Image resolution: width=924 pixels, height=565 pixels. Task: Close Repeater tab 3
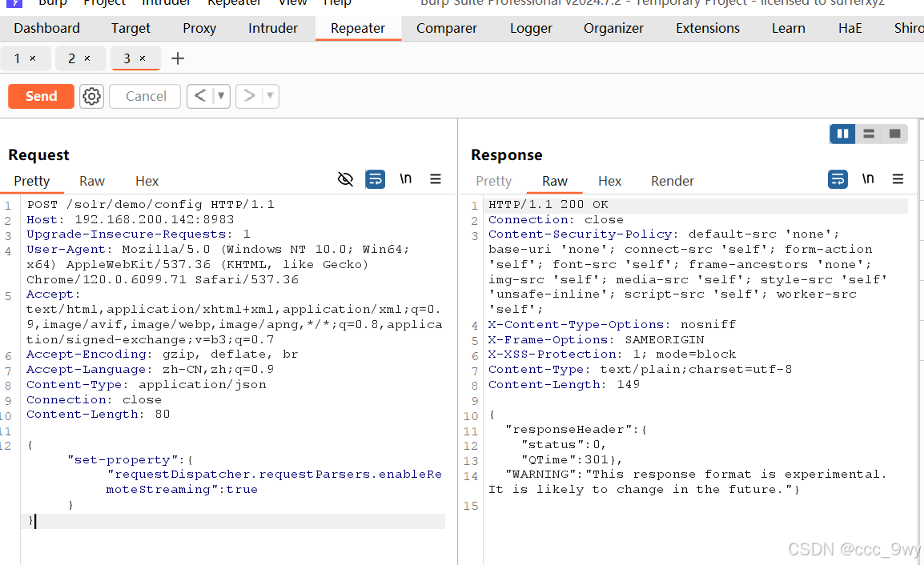[142, 58]
